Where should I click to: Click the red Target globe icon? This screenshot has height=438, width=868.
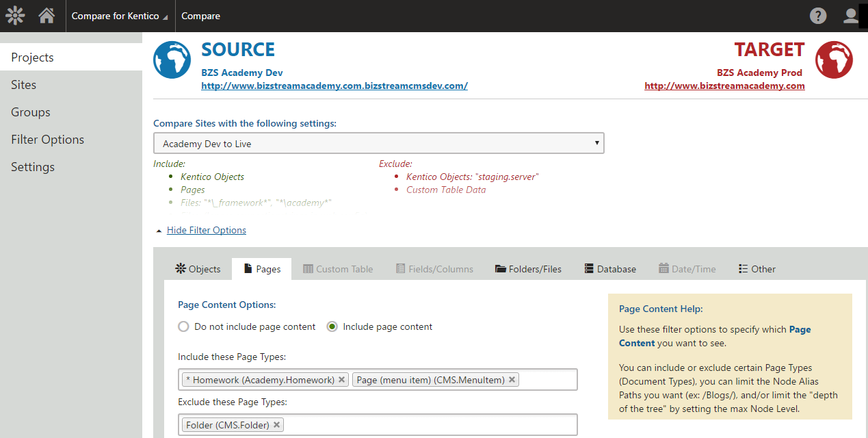[x=834, y=60]
